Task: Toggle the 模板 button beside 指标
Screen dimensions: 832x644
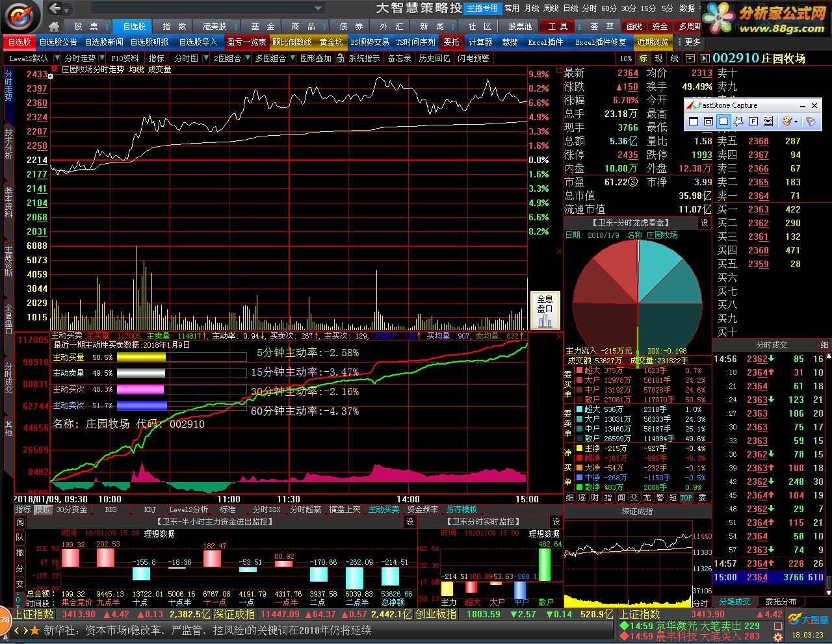Action: coord(43,509)
